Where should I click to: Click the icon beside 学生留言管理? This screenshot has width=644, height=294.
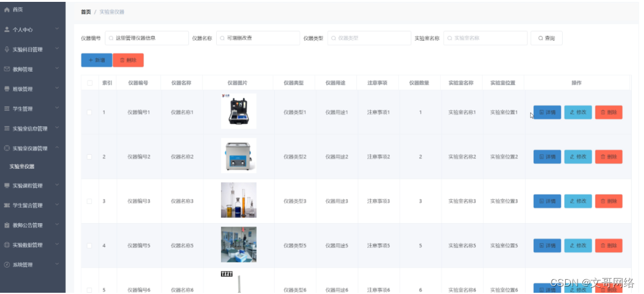[x=7, y=205]
